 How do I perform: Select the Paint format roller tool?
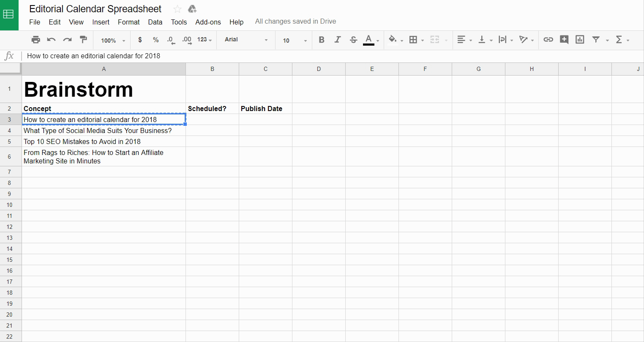pyautogui.click(x=83, y=40)
